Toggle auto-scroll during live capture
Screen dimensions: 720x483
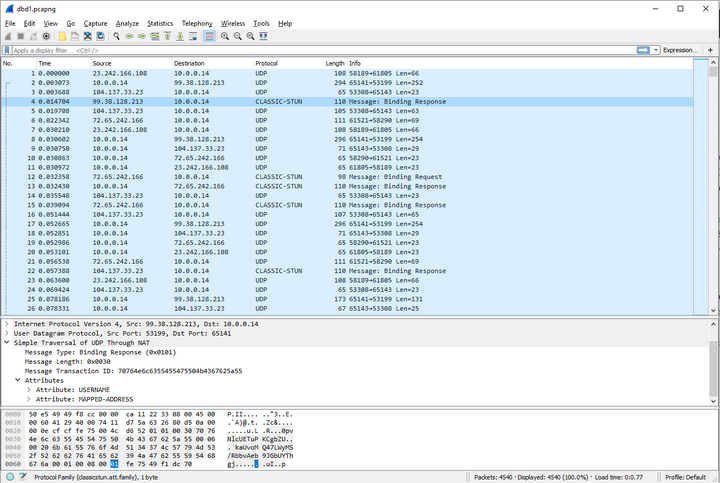tap(193, 36)
